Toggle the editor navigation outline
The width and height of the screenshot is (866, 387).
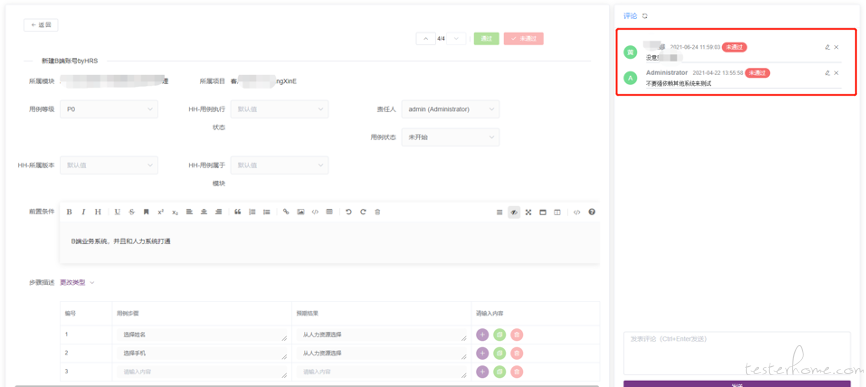click(499, 212)
